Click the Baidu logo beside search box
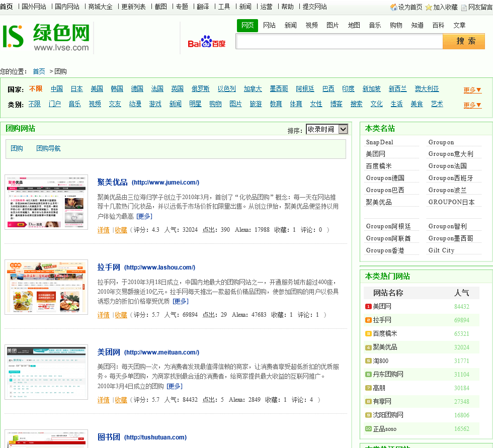This screenshot has width=493, height=448. [x=207, y=42]
